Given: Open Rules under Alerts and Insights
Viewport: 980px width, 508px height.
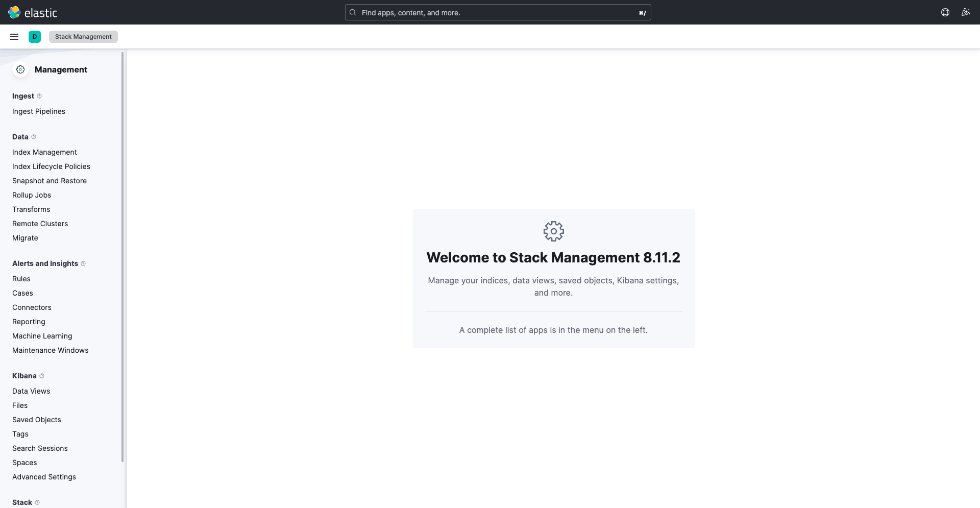Looking at the screenshot, I should click(21, 279).
